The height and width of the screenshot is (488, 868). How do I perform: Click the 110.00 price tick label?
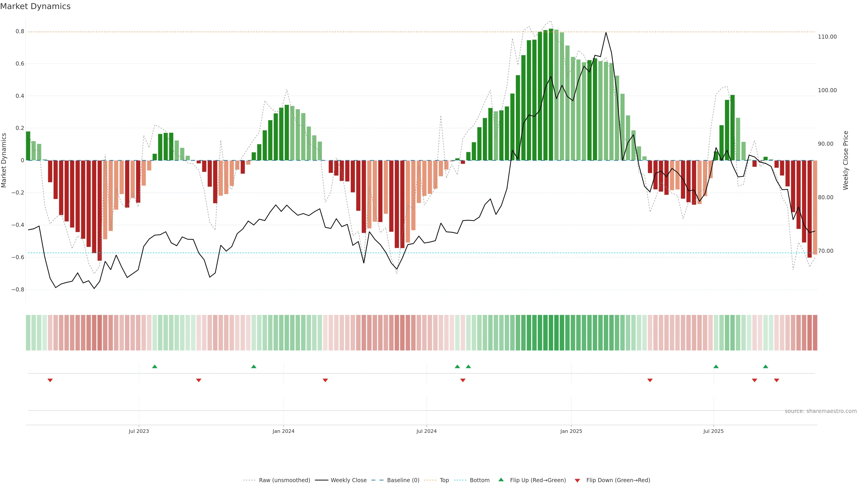827,37
